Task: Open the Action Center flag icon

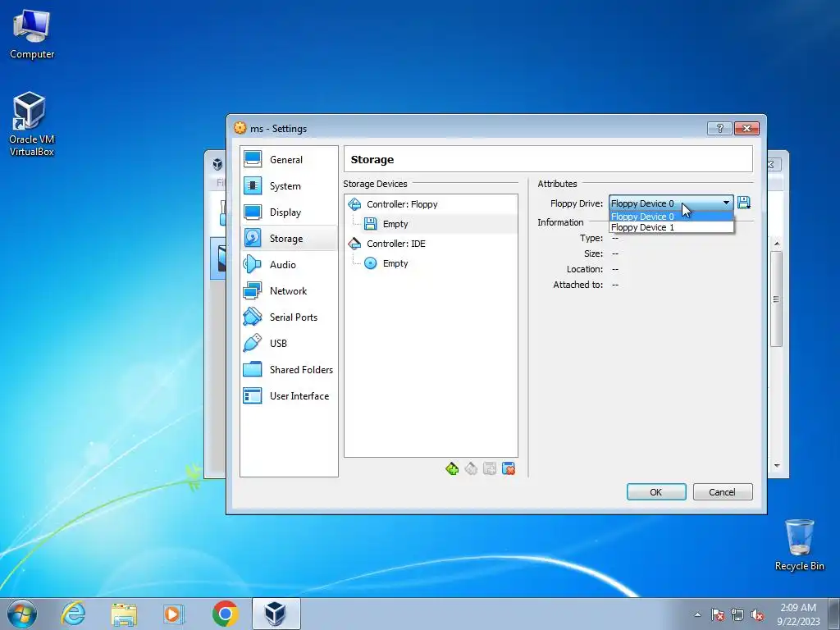Action: coord(718,614)
